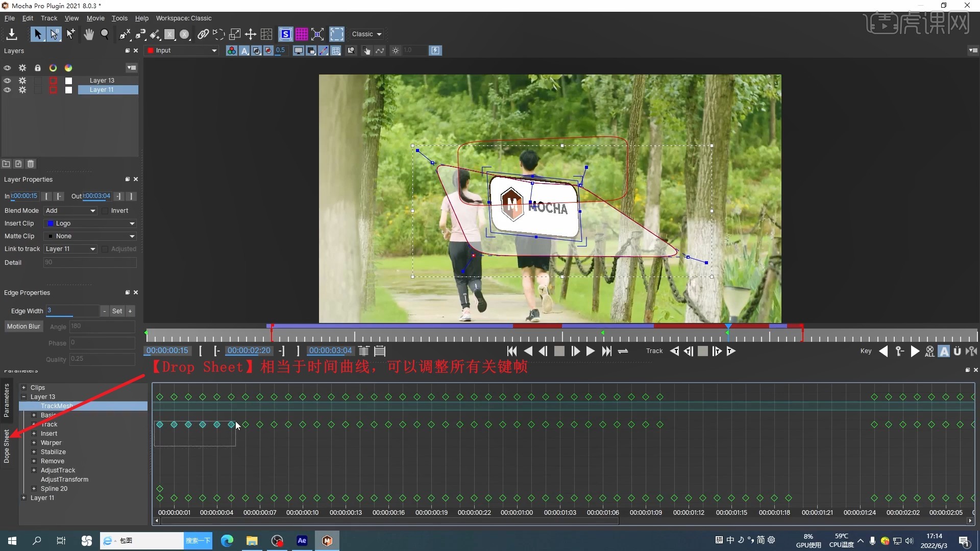The width and height of the screenshot is (980, 551).
Task: Expand the Layer 11 tree node
Action: [23, 498]
